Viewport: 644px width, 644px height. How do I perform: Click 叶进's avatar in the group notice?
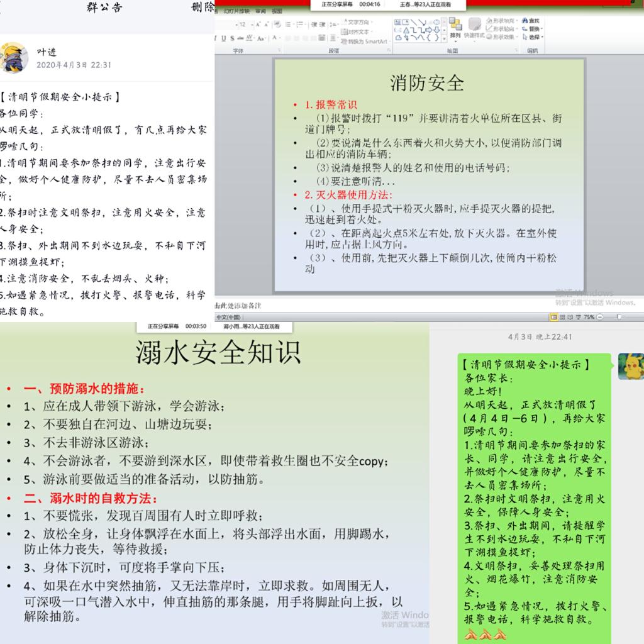(14, 58)
